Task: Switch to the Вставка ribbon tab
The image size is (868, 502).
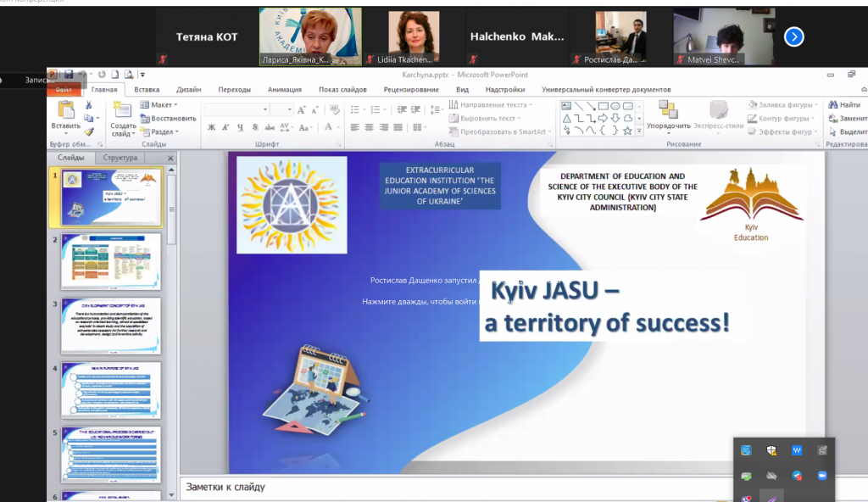Action: [147, 89]
